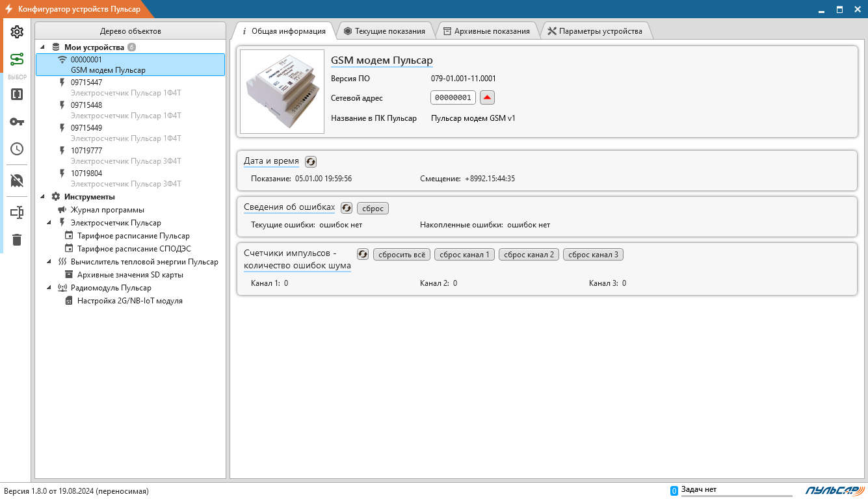The width and height of the screenshot is (868, 499).
Task: Click the reading 05.01.00 19:59:56
Action: pos(323,178)
